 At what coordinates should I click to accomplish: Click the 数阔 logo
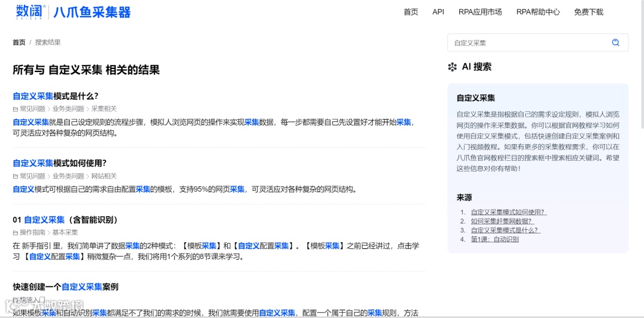[31, 12]
